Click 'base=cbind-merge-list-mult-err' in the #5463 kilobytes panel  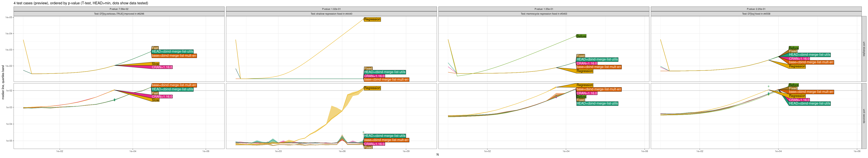coord(599,67)
